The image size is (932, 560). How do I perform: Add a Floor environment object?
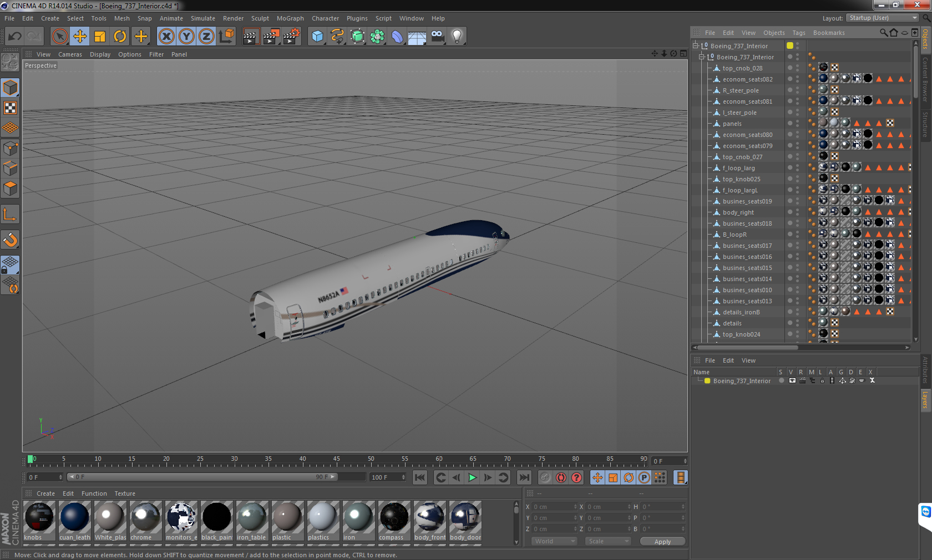click(x=417, y=37)
